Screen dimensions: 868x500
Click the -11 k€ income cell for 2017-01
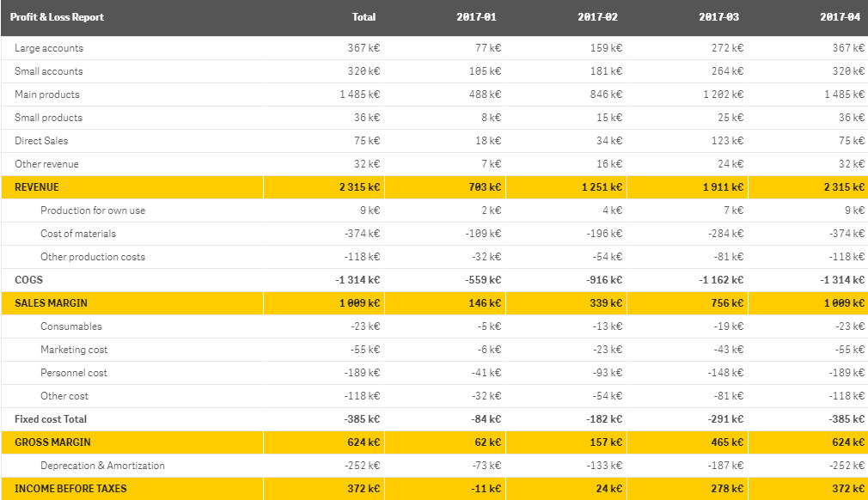click(486, 489)
